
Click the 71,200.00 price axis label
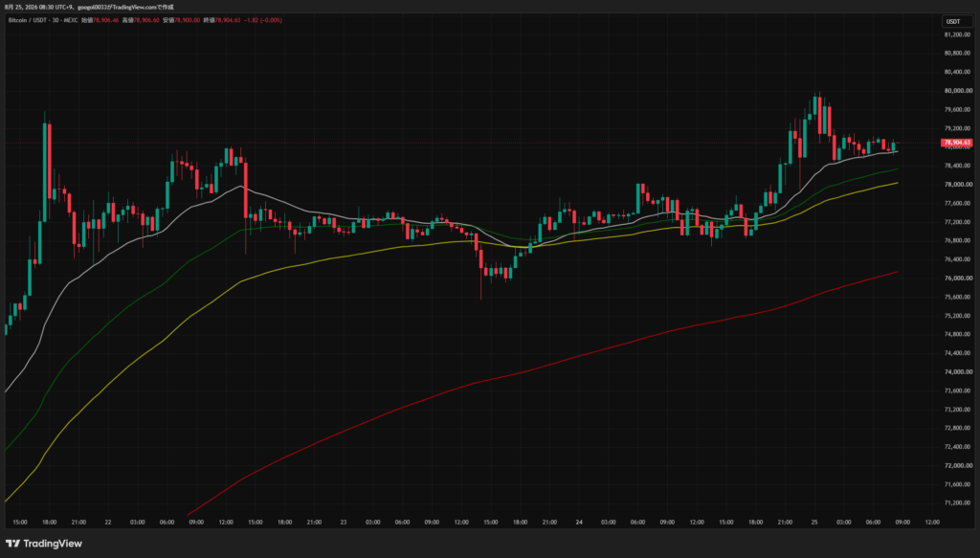pyautogui.click(x=957, y=503)
